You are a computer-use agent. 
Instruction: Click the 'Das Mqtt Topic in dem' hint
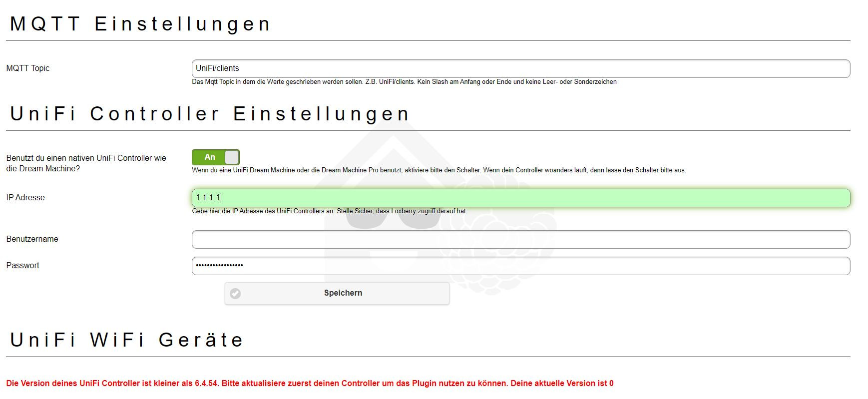404,82
